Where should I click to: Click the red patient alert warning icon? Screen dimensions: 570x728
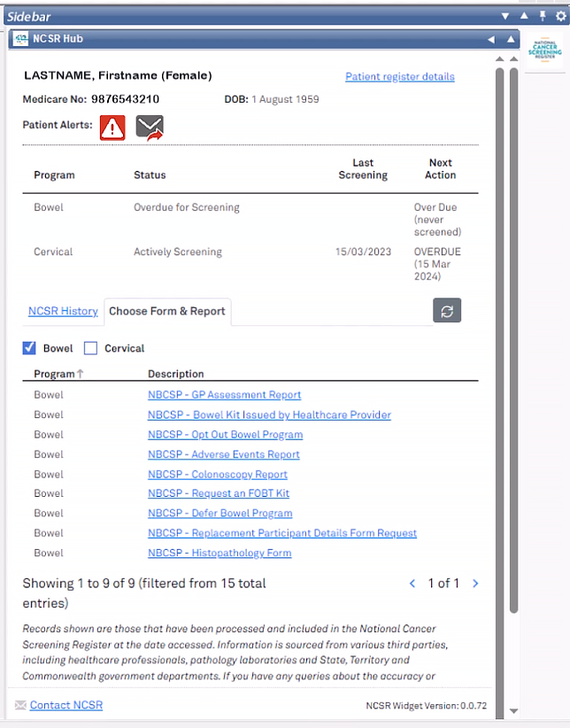(112, 128)
